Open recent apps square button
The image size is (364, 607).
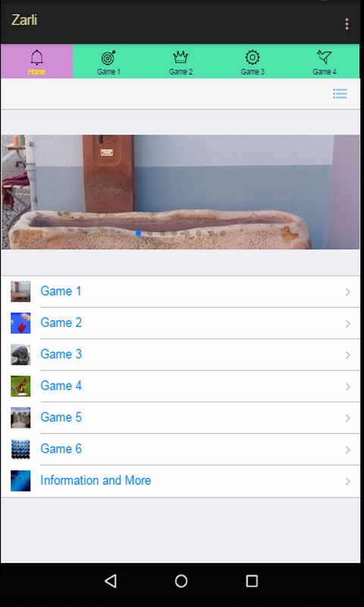252,580
